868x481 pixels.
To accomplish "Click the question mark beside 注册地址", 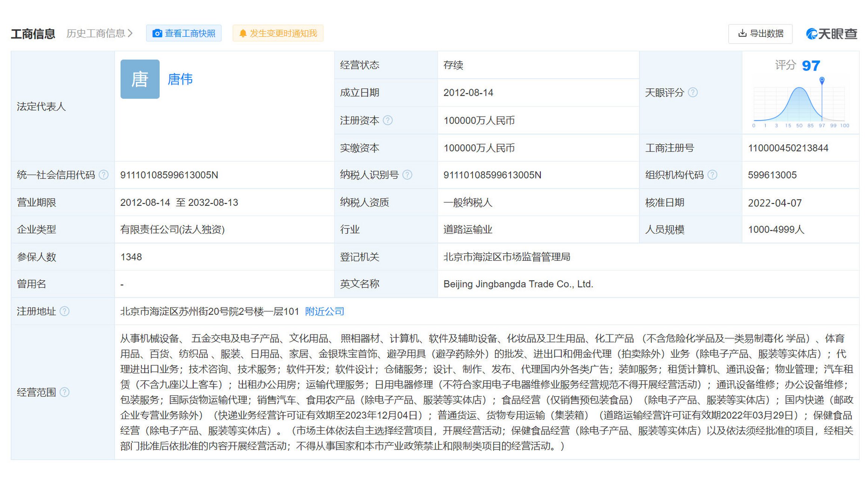I will tap(65, 311).
